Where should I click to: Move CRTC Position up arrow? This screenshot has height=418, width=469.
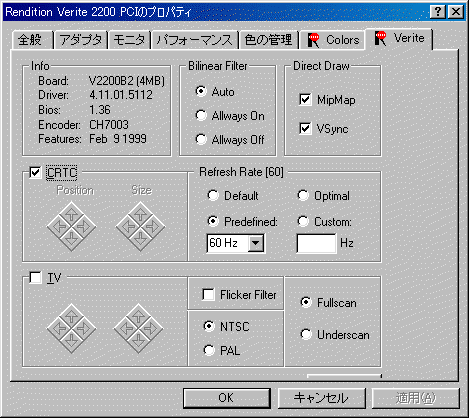pyautogui.click(x=72, y=214)
